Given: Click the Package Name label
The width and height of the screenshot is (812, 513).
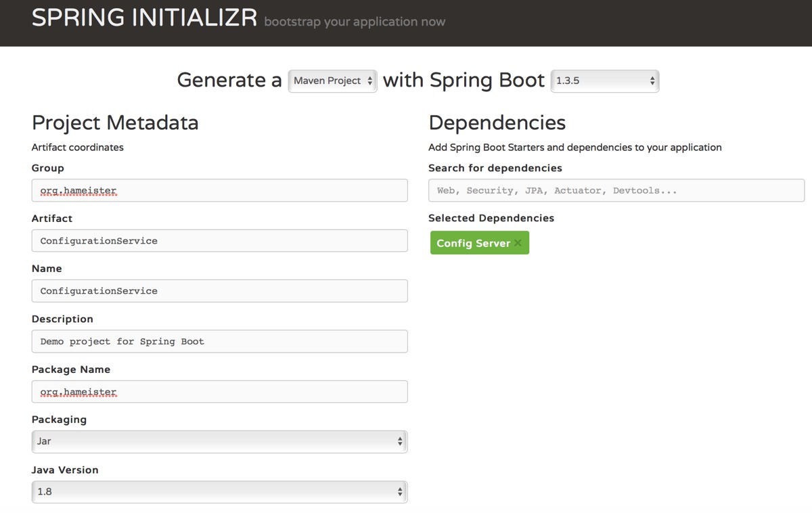Looking at the screenshot, I should [x=71, y=370].
